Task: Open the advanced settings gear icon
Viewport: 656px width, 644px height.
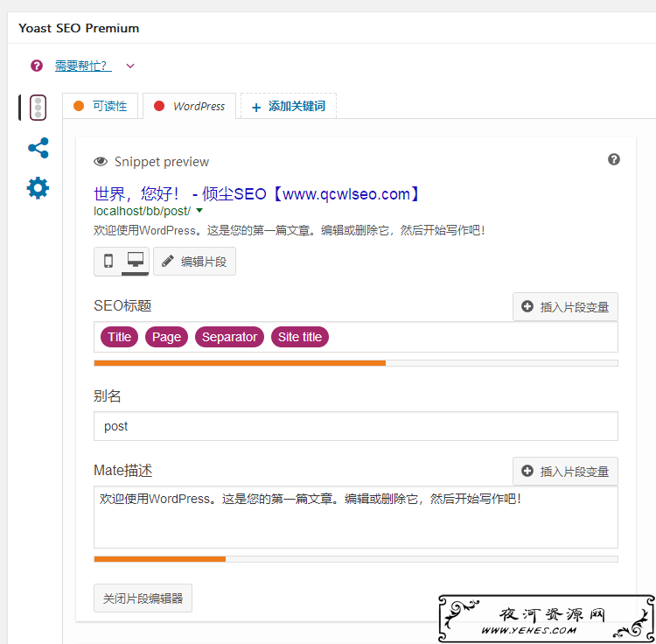Action: 38,187
